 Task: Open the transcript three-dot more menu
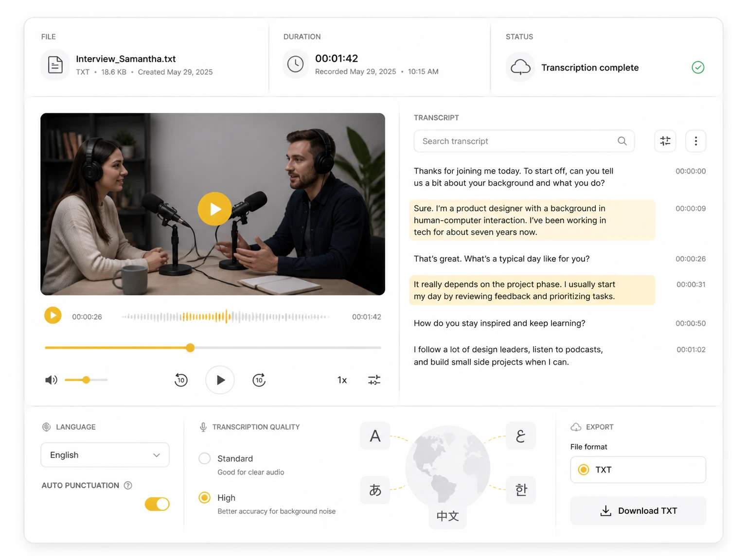pos(696,141)
